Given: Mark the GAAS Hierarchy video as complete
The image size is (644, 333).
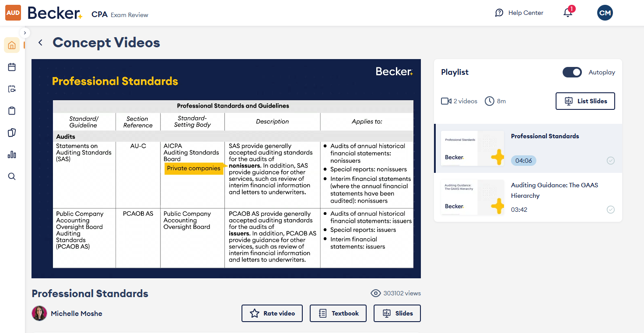Looking at the screenshot, I should (x=611, y=210).
